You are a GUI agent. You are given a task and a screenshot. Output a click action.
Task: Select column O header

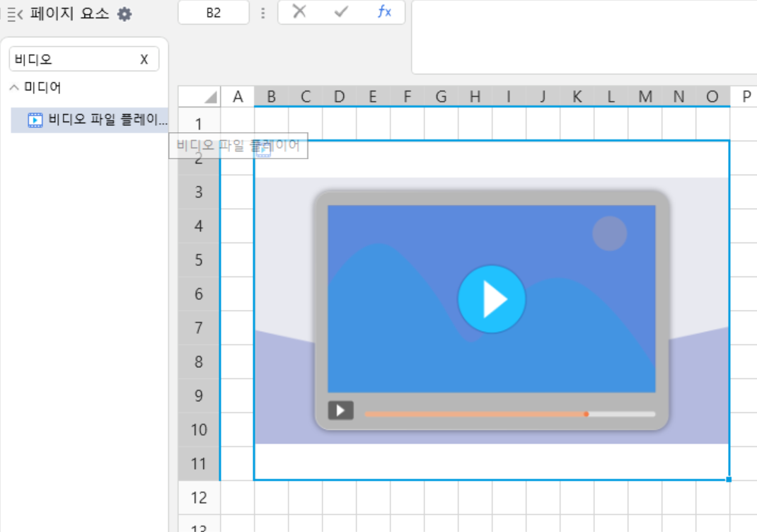(x=712, y=96)
